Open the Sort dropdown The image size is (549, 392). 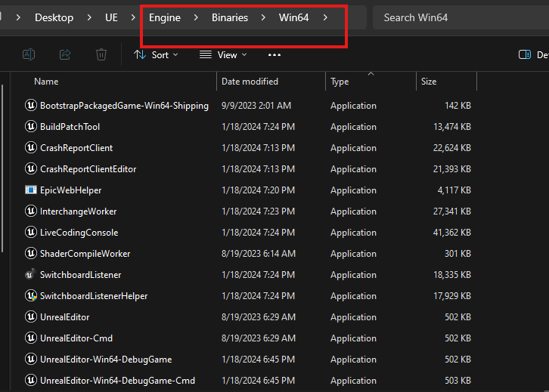point(156,54)
